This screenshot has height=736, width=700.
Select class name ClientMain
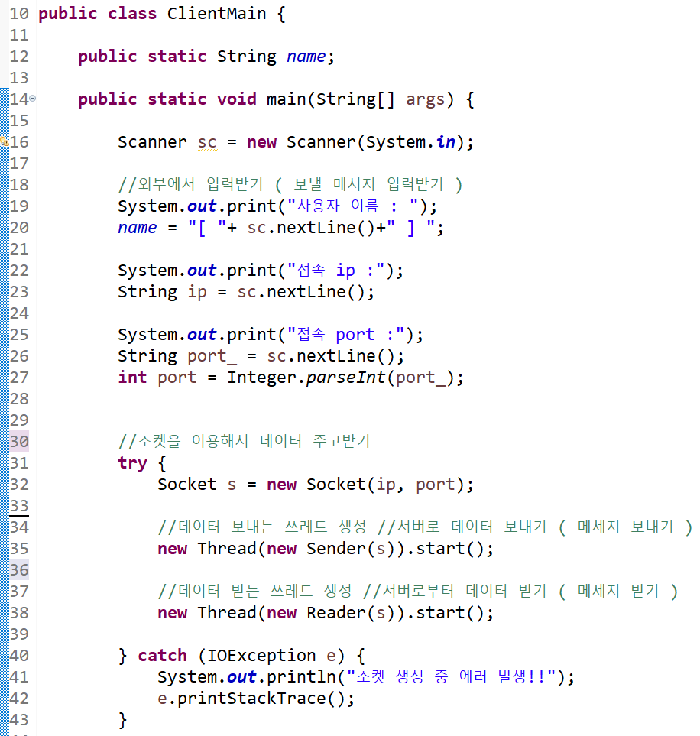click(x=216, y=14)
